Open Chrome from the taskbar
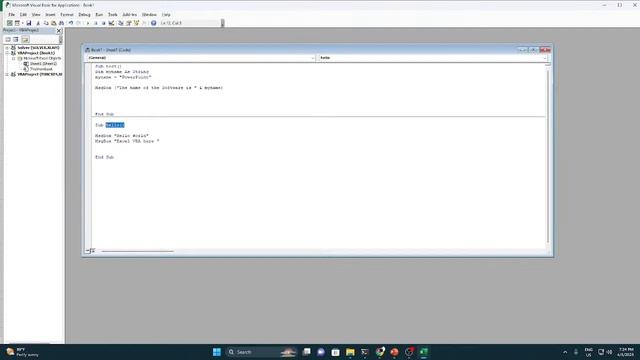The width and height of the screenshot is (640, 360). pyautogui.click(x=380, y=352)
